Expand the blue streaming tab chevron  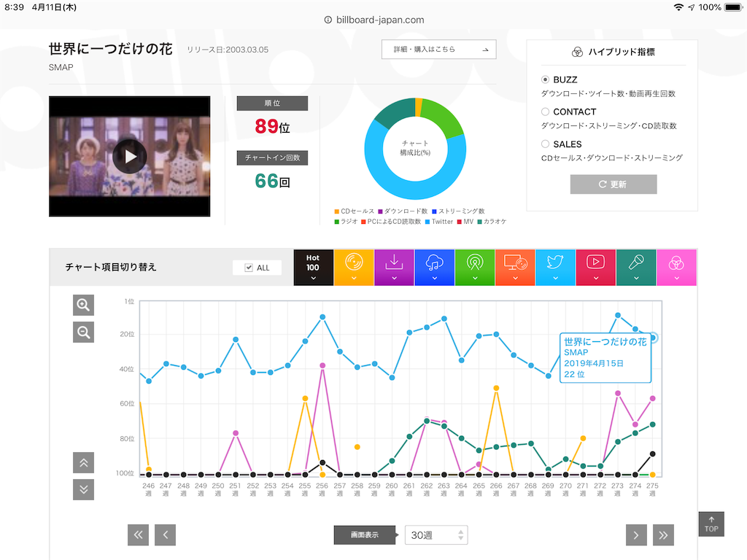pyautogui.click(x=435, y=278)
